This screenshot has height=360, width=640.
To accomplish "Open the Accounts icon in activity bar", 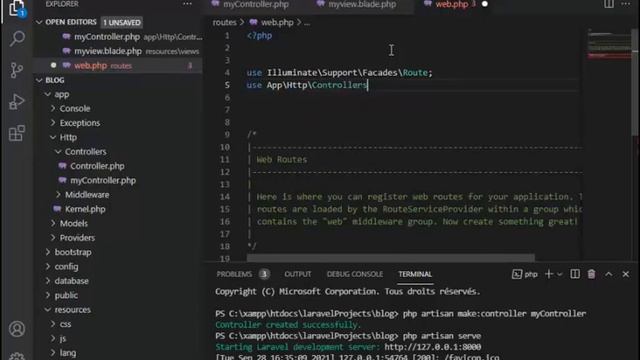I will click(x=17, y=329).
